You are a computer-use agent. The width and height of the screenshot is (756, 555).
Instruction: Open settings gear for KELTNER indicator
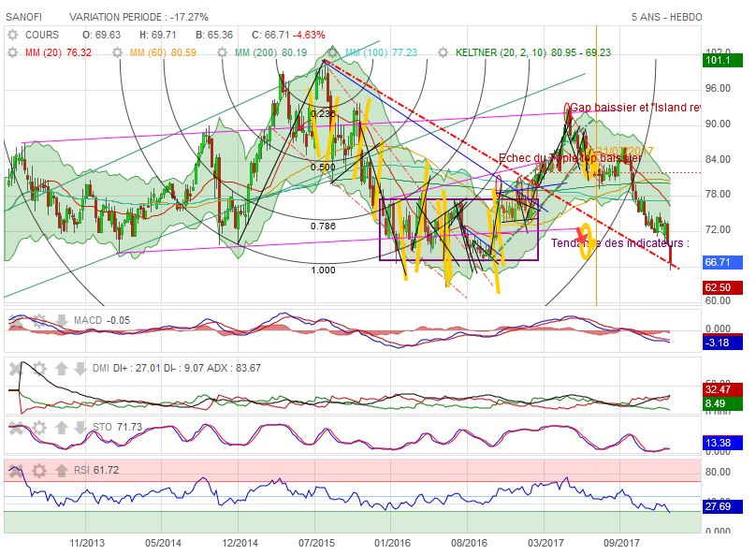click(443, 52)
